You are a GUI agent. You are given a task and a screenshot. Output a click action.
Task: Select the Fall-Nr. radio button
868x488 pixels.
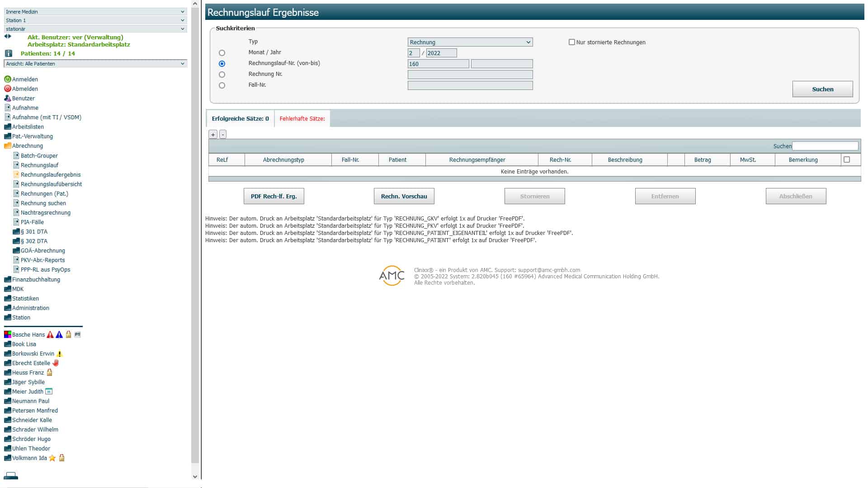[x=222, y=85]
